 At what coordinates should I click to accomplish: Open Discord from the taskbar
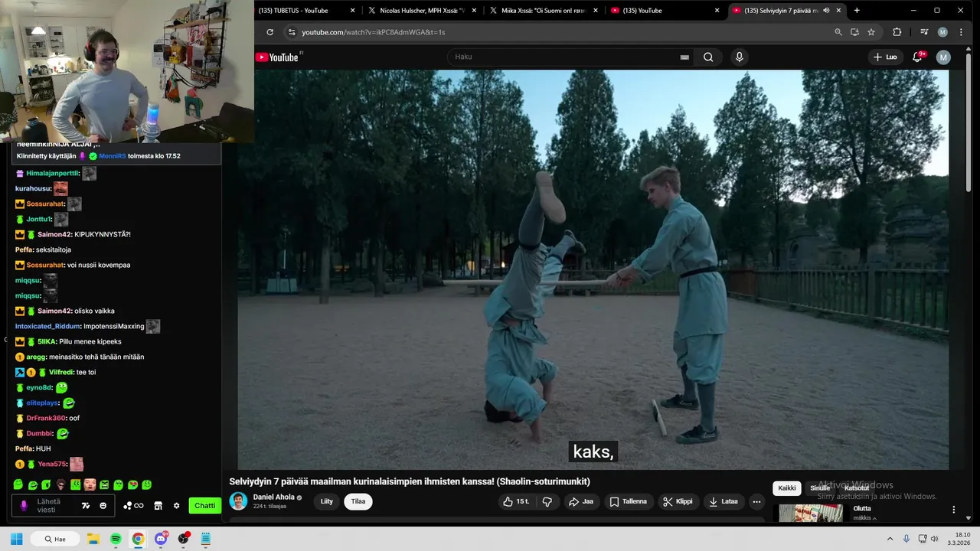(x=161, y=539)
